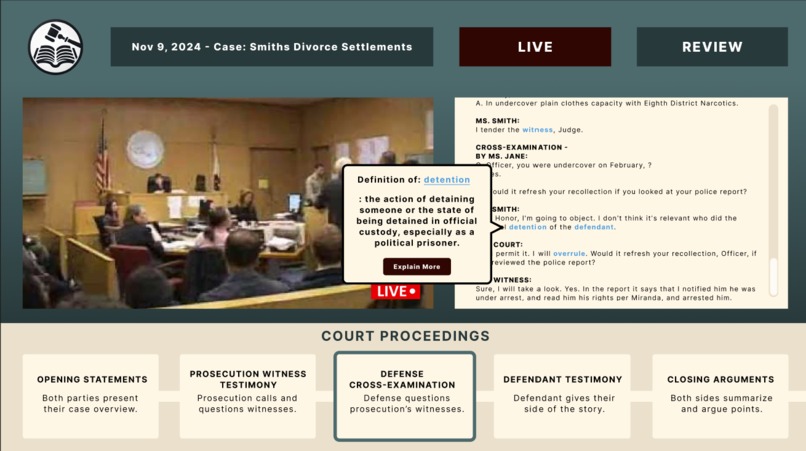Image resolution: width=806 pixels, height=451 pixels.
Task: Click the definition text in the popup
Action: coord(416,221)
